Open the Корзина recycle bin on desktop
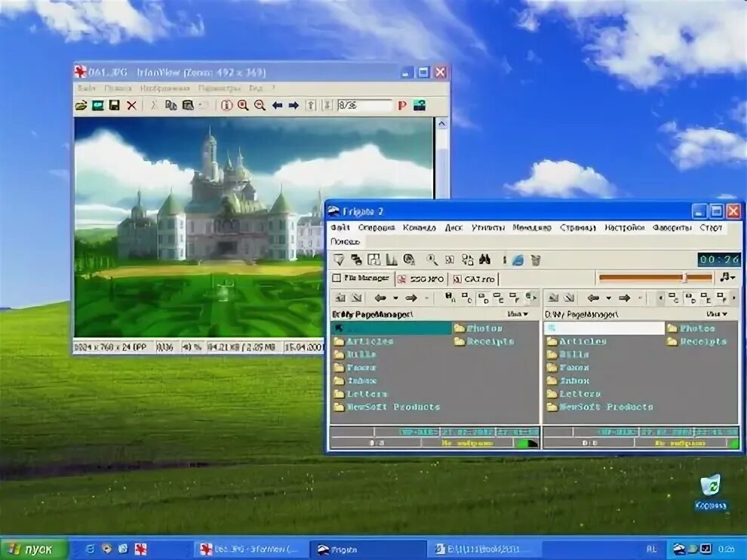 711,492
